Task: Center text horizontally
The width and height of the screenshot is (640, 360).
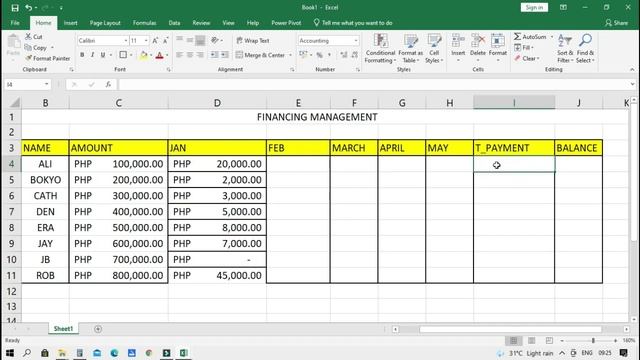Action: (x=190, y=55)
